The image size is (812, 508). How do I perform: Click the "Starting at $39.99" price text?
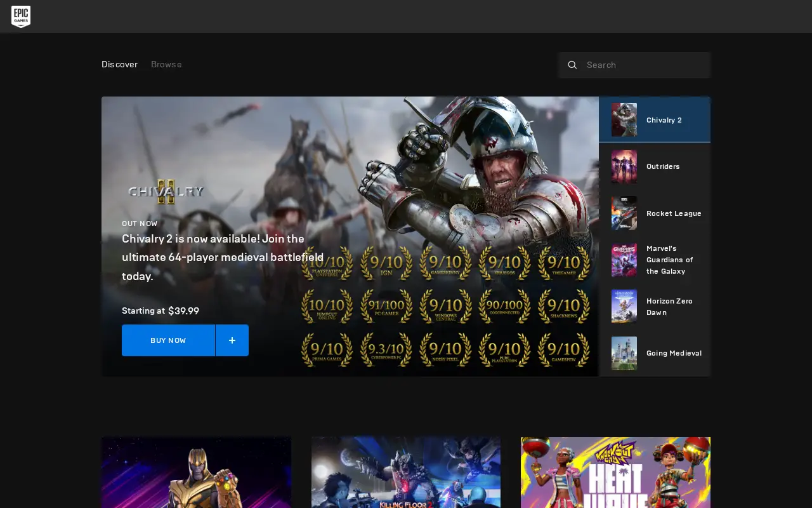point(160,311)
